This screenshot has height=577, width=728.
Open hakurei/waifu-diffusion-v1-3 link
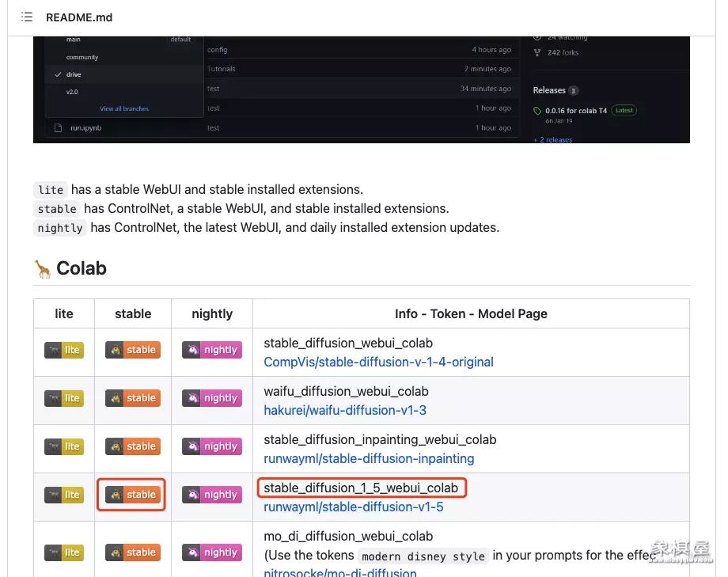(x=345, y=410)
